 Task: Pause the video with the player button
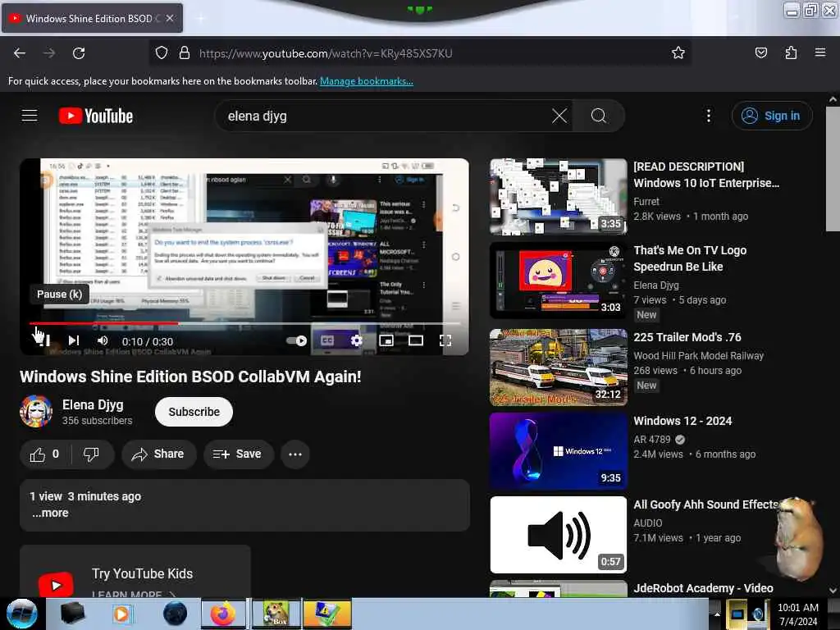[44, 340]
